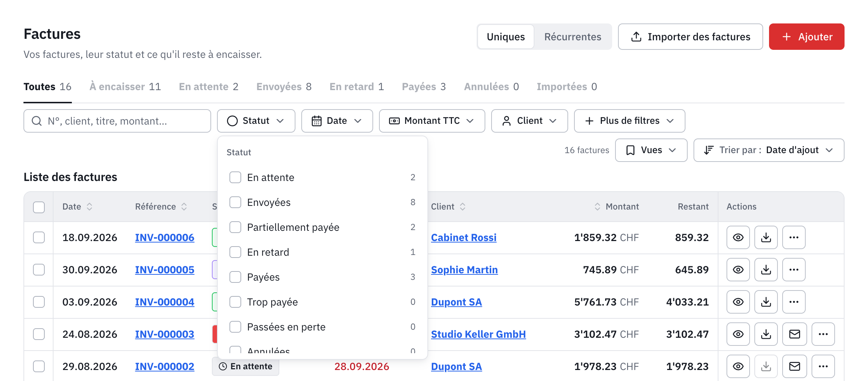Screen dimensions: 868x381
Task: Check the Partiellement payée filter
Action: pos(235,227)
